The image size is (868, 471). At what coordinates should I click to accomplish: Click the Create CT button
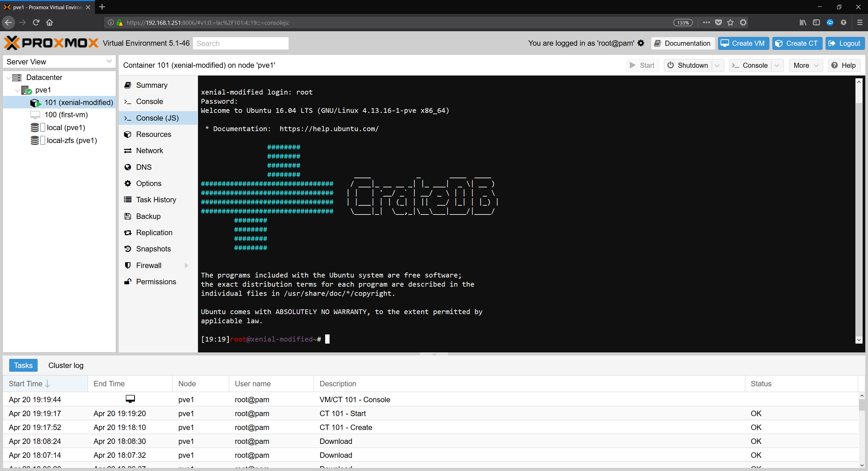tap(797, 43)
